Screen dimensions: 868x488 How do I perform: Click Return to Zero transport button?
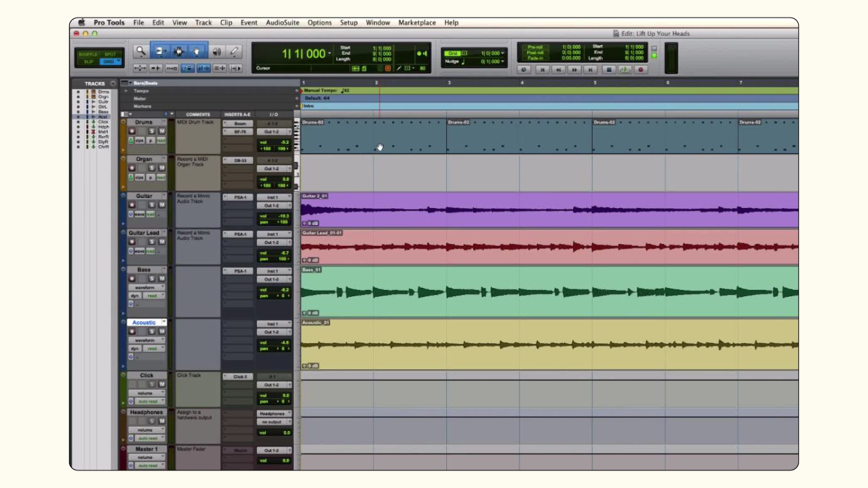coord(542,69)
